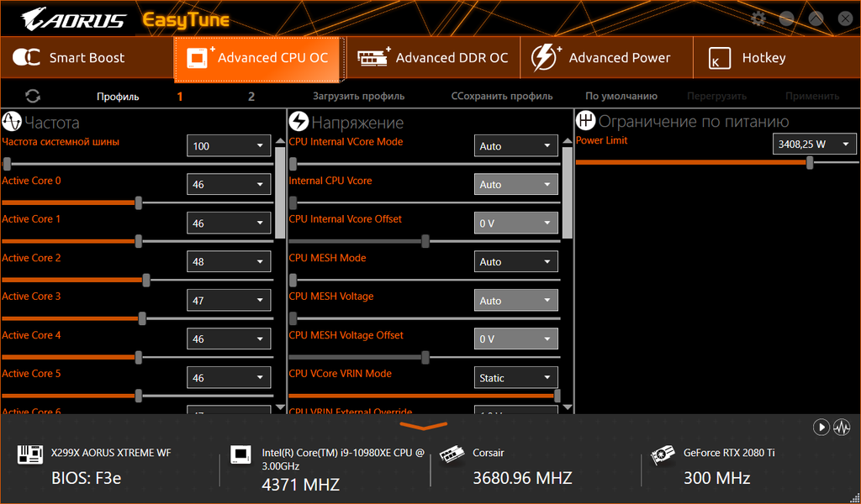Open the Active Core 5 ratio dropdown
861x504 pixels.
pos(229,378)
